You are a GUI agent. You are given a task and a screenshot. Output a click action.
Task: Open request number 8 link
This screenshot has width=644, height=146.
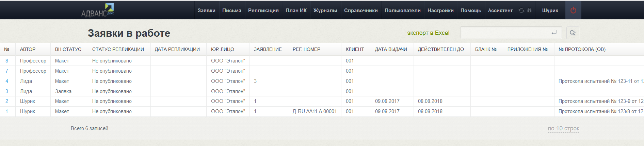(7, 61)
